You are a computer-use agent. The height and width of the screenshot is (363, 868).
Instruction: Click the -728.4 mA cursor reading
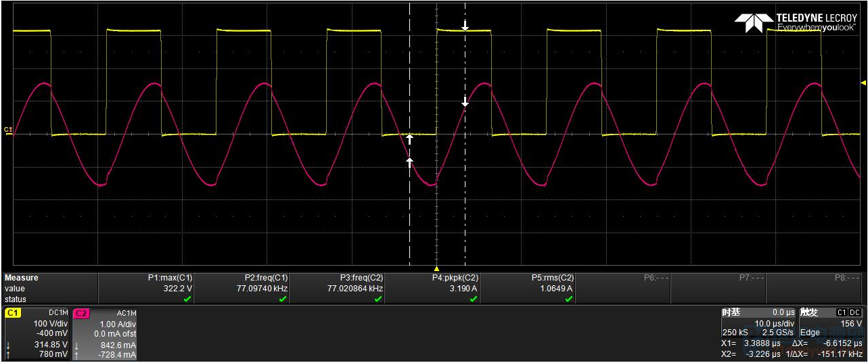(118, 355)
